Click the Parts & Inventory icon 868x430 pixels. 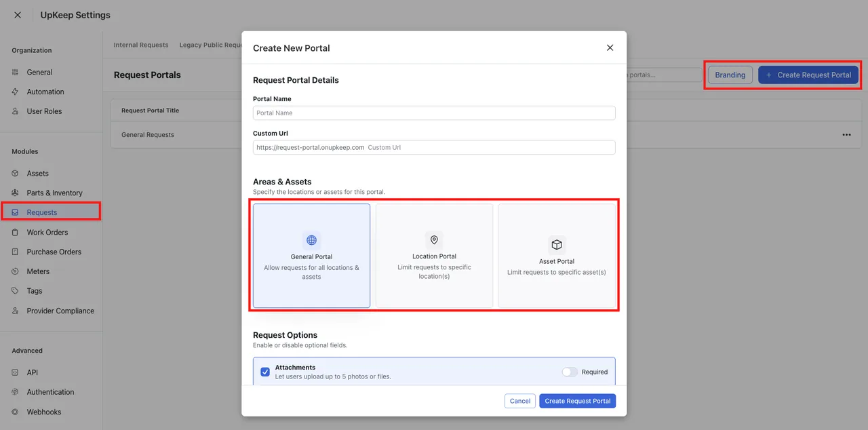tap(16, 193)
